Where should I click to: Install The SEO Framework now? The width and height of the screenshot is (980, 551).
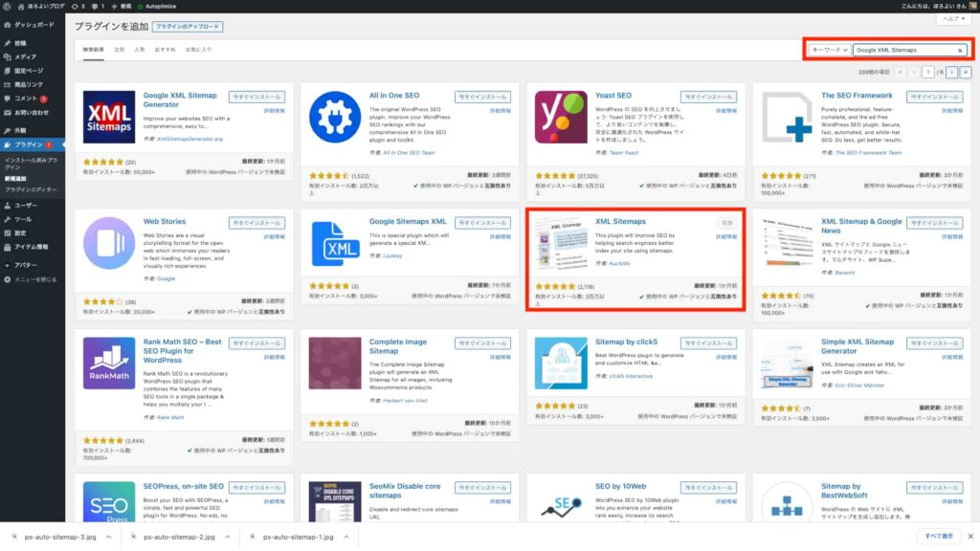pos(935,97)
